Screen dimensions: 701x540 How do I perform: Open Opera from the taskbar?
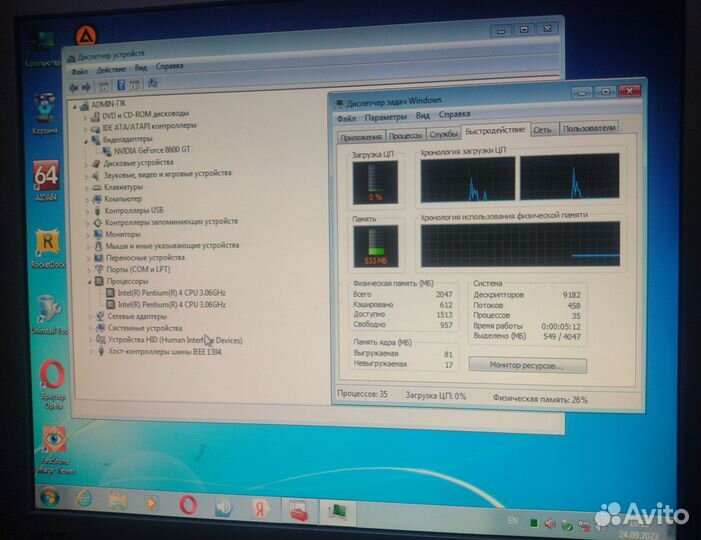(188, 505)
